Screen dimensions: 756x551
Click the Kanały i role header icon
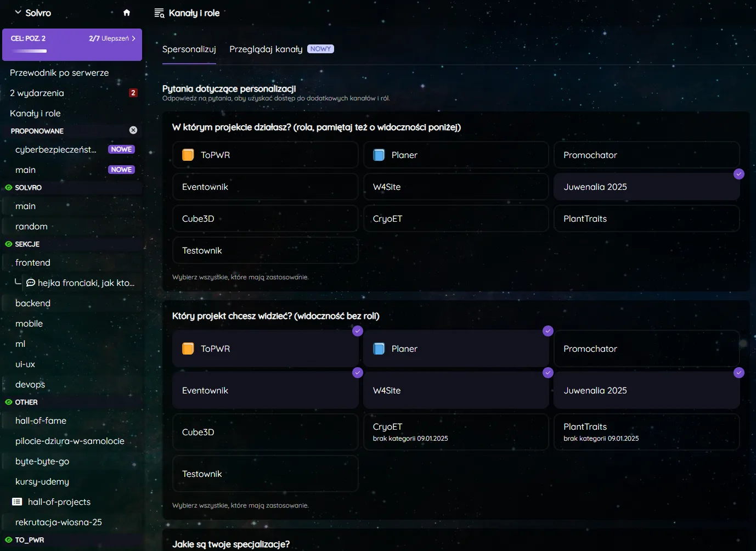159,13
